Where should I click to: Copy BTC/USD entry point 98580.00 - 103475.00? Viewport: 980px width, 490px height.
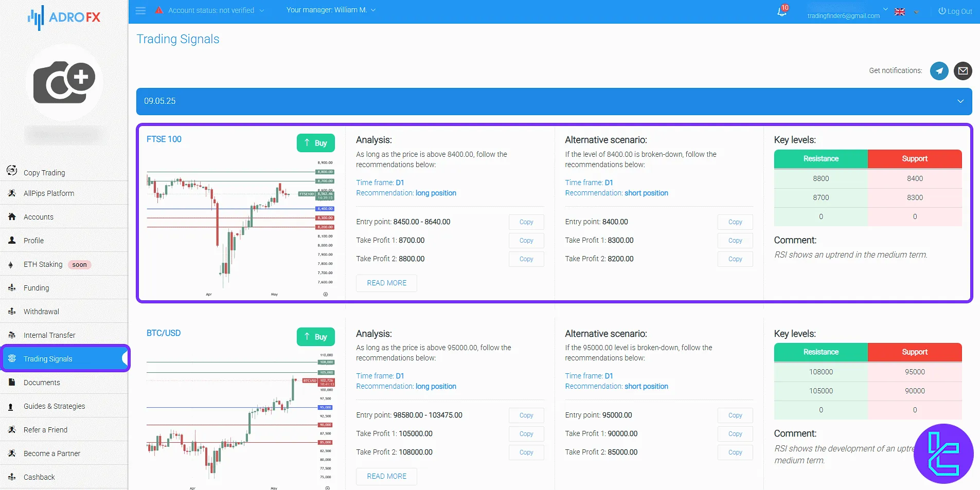[526, 415]
